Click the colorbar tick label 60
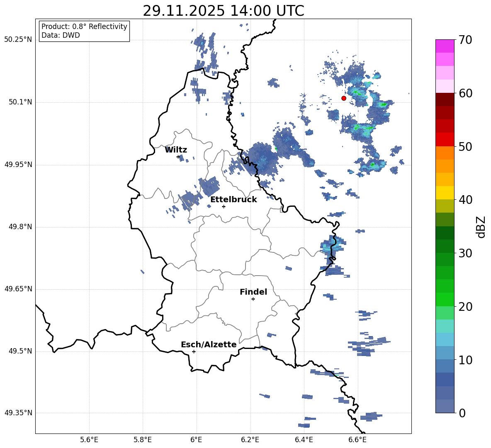Image resolution: width=491 pixels, height=448 pixels. (x=465, y=93)
